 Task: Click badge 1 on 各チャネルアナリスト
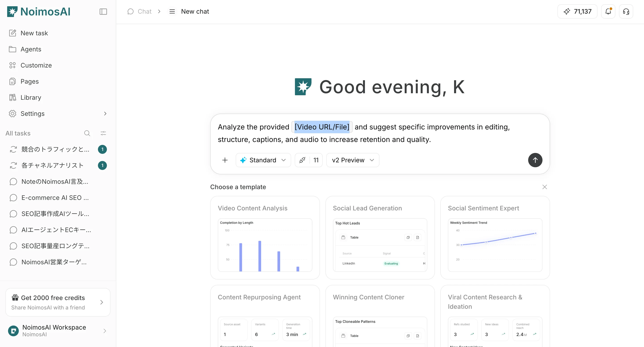coord(102,165)
